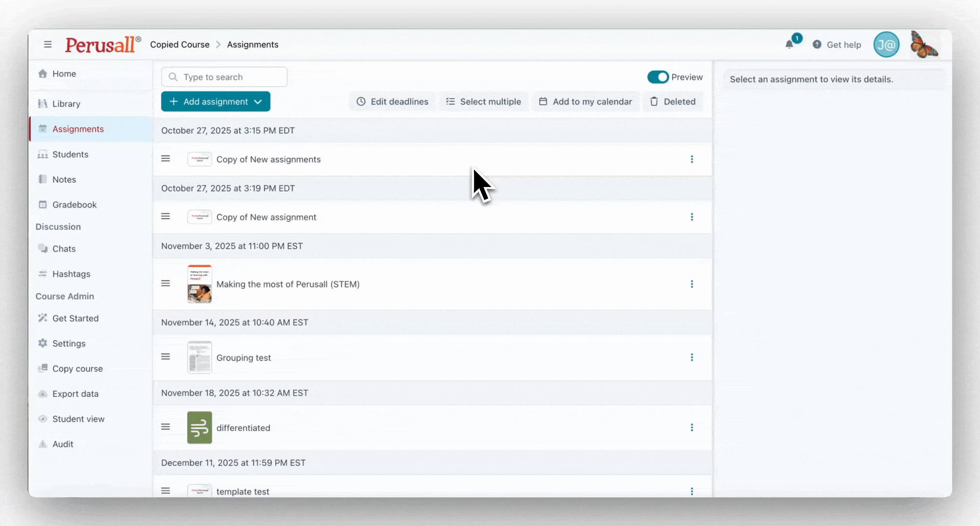
Task: Click drag handle of Making the most of Perusall
Action: pos(166,283)
